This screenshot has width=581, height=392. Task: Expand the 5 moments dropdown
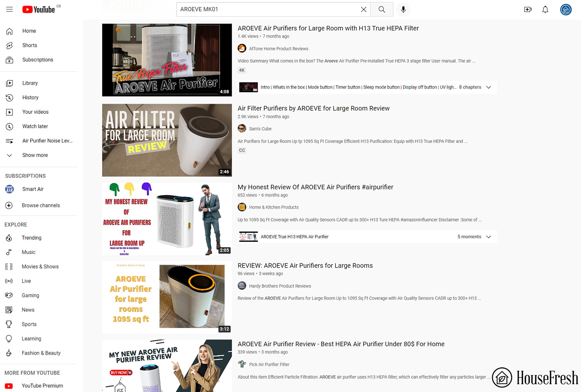[x=488, y=237]
